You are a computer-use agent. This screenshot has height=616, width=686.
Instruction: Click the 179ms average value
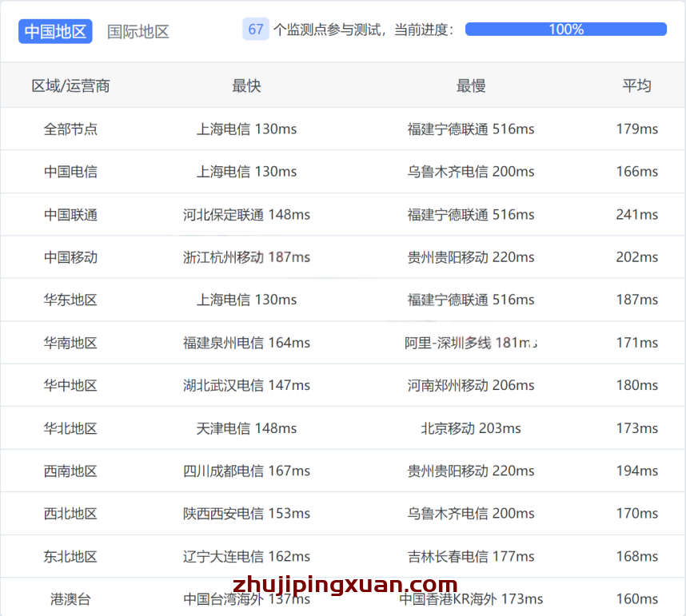(637, 129)
